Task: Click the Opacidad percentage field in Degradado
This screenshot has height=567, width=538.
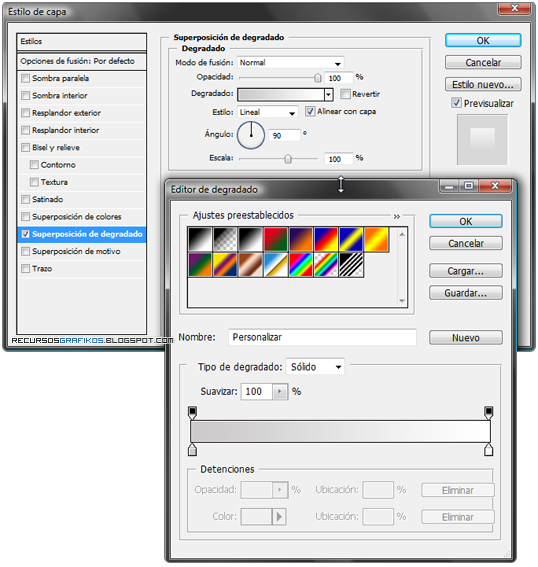Action: click(338, 78)
